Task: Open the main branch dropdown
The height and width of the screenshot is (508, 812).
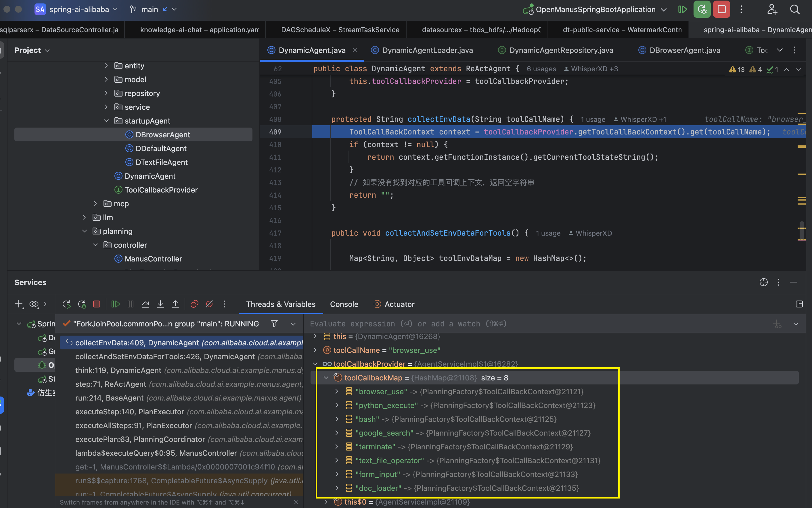Action: [x=153, y=9]
